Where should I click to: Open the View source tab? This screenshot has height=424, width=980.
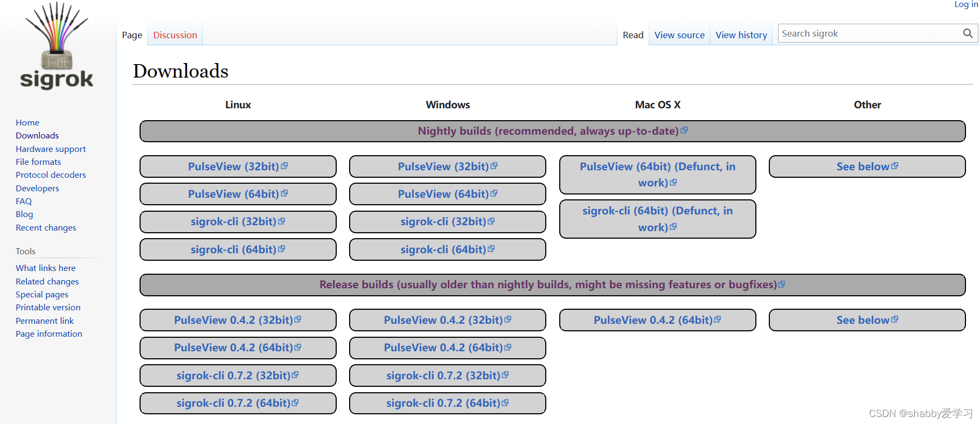click(679, 35)
